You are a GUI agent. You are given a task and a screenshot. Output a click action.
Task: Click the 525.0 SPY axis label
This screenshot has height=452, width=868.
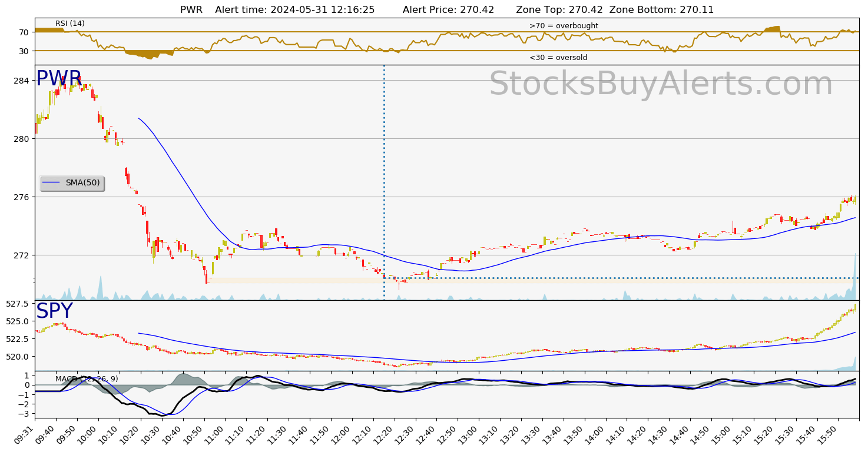pyautogui.click(x=18, y=321)
